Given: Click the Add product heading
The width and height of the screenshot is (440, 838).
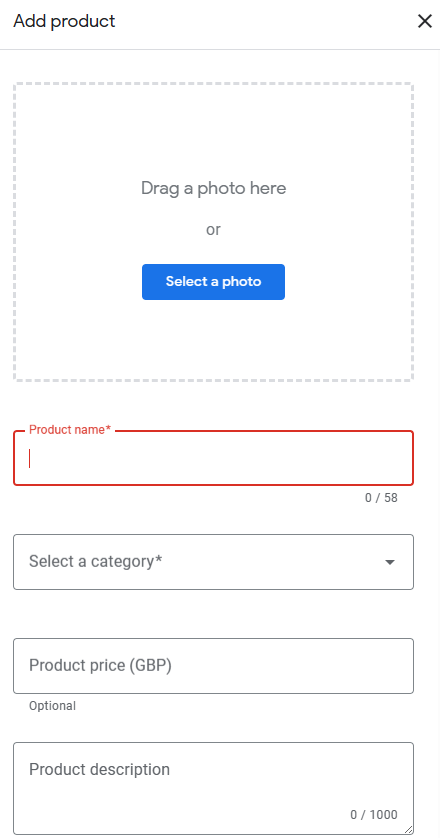Looking at the screenshot, I should click(64, 21).
